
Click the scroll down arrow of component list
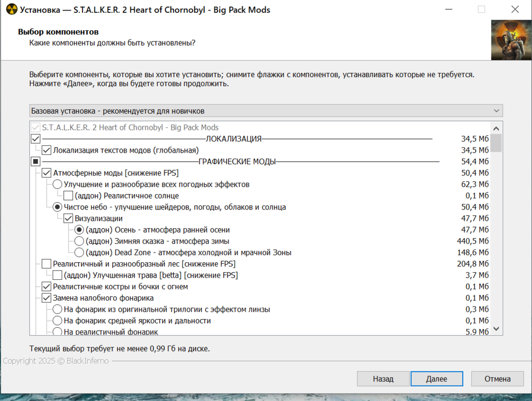point(496,328)
